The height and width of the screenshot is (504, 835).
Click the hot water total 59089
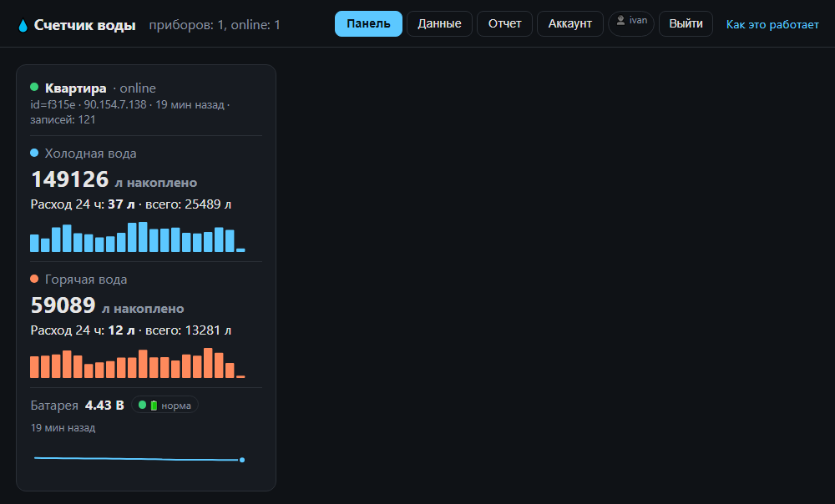click(63, 305)
